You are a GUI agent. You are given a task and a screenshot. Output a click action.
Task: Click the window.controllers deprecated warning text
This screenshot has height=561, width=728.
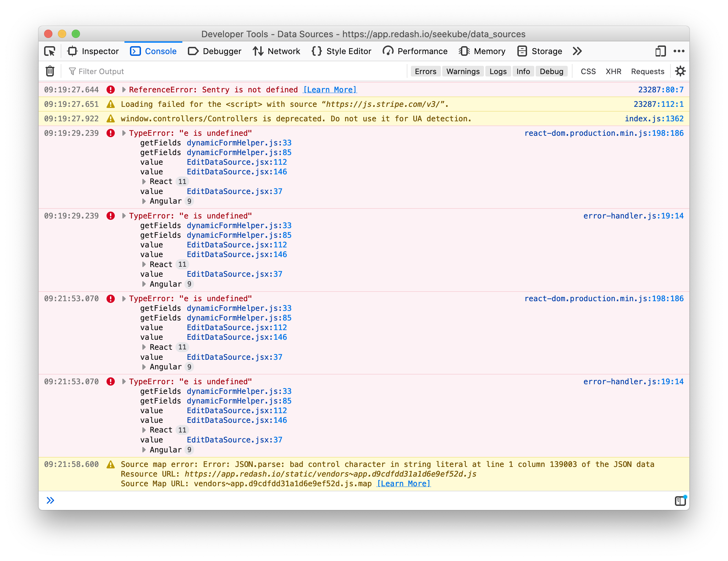pyautogui.click(x=296, y=119)
